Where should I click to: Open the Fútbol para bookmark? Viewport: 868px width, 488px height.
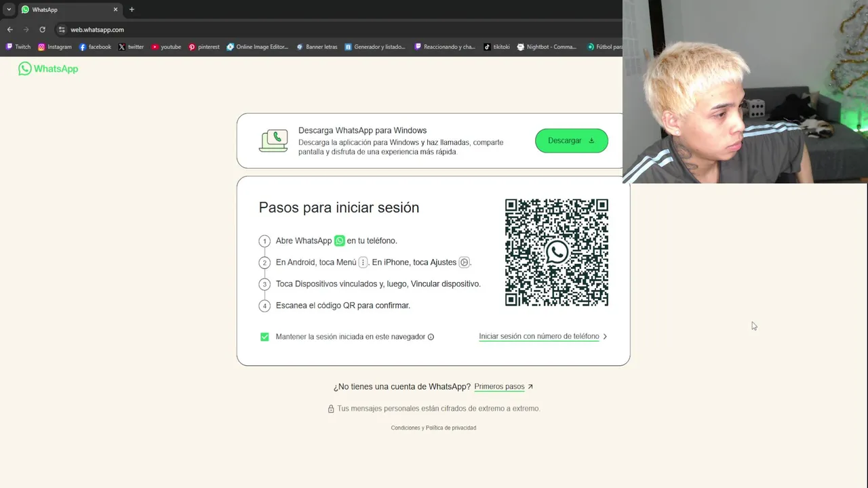(x=604, y=47)
